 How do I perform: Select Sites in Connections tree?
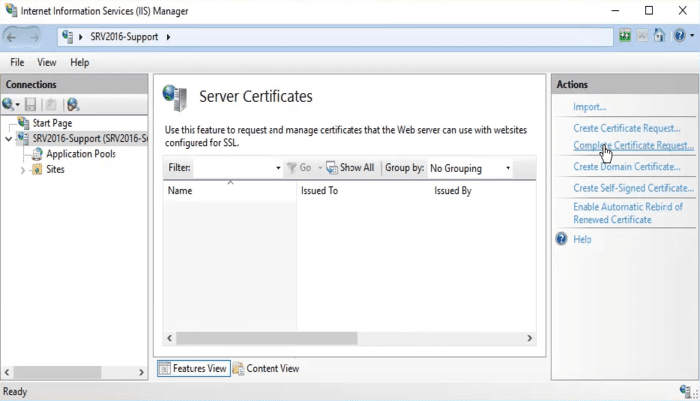(55, 169)
